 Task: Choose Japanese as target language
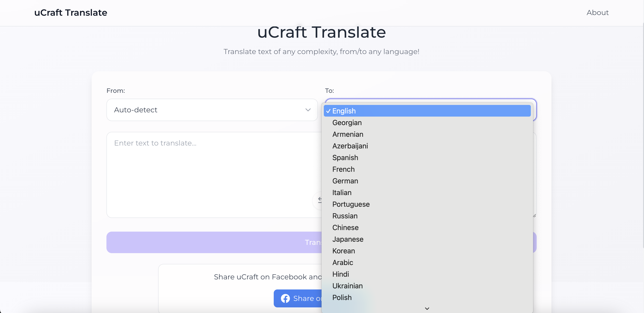coord(348,239)
